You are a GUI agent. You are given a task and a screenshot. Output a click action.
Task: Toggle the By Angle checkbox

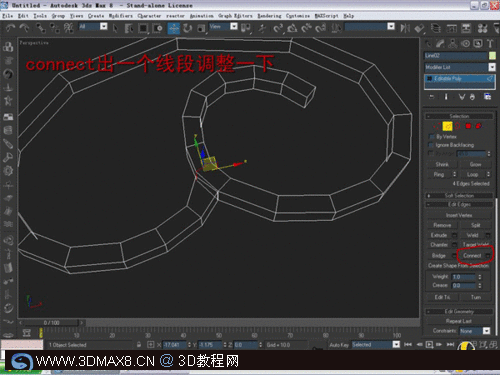click(432, 153)
